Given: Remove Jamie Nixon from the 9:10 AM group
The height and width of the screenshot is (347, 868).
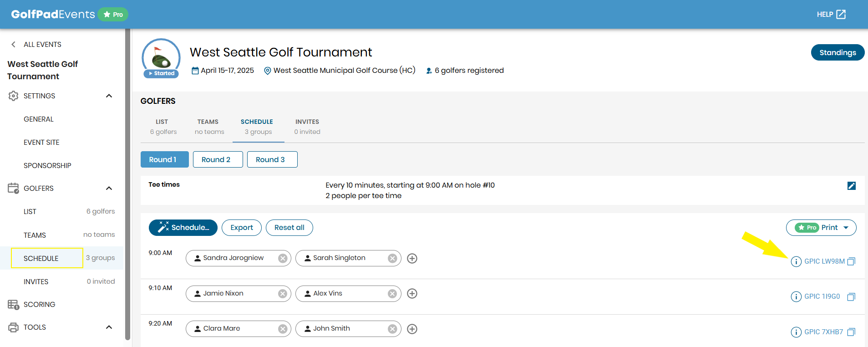Looking at the screenshot, I should tap(283, 294).
